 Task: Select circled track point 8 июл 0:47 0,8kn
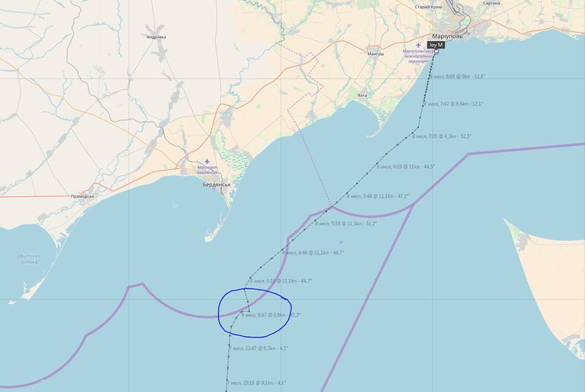click(x=242, y=312)
